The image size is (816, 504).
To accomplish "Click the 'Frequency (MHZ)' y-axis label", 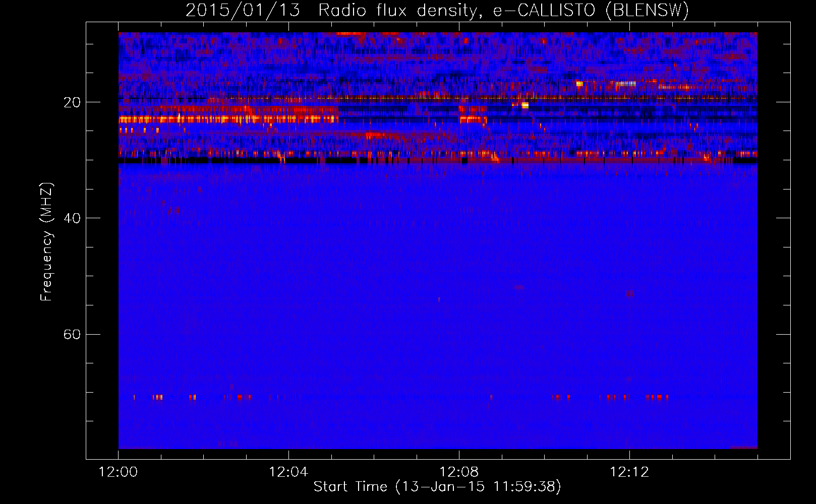I will pos(46,242).
